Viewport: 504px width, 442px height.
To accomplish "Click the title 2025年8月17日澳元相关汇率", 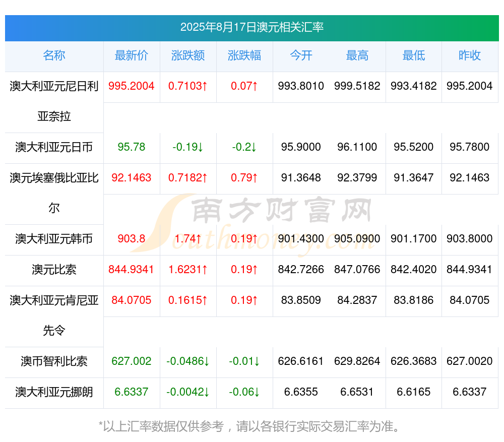I will (251, 27).
